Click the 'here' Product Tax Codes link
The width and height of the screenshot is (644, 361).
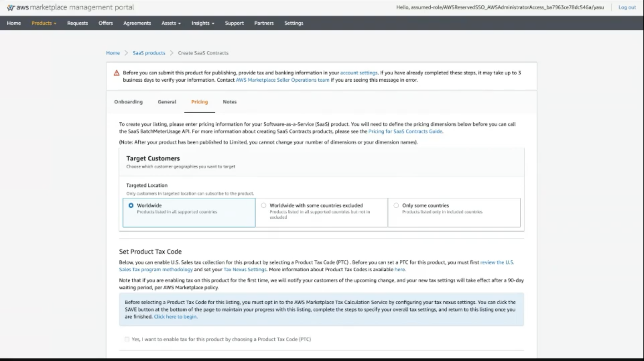point(399,269)
